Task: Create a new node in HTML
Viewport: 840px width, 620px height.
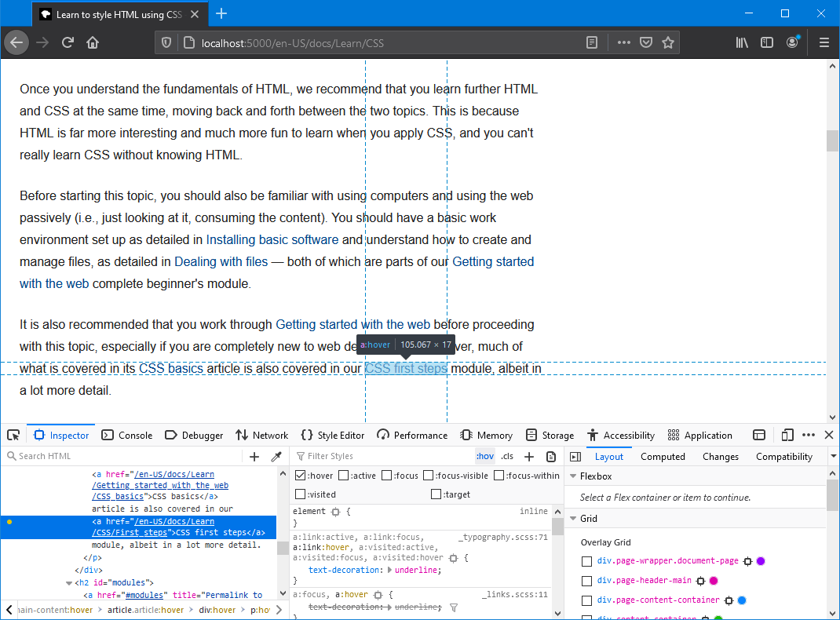Action: (x=254, y=457)
